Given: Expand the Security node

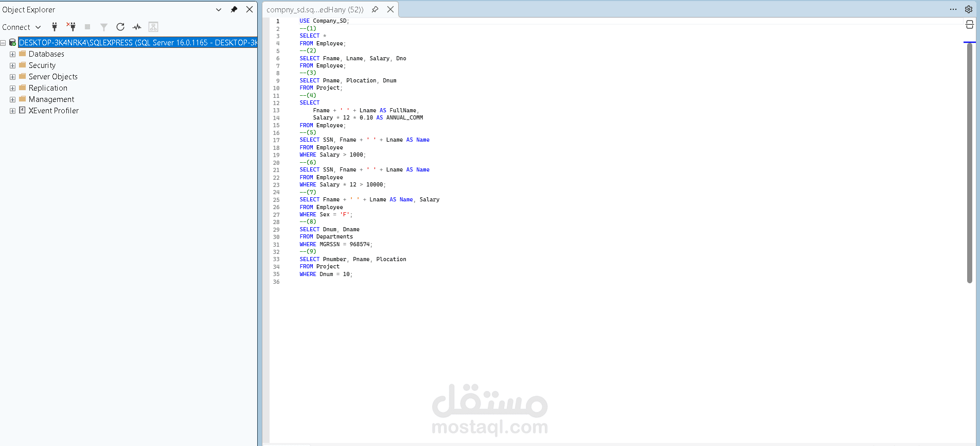Looking at the screenshot, I should click(12, 65).
